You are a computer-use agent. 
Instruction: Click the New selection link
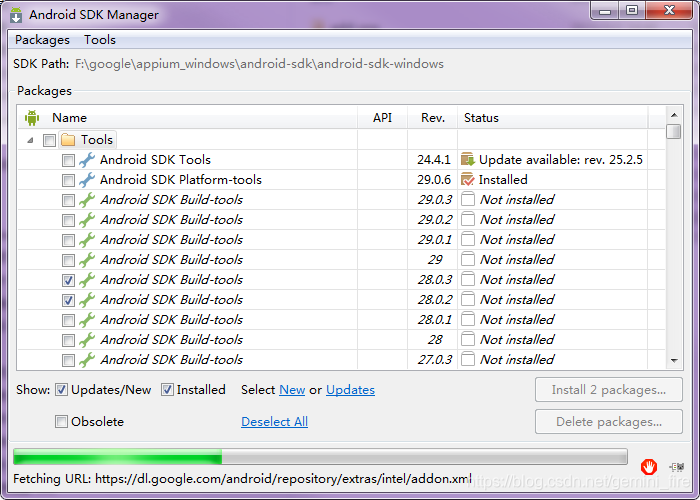tap(292, 390)
